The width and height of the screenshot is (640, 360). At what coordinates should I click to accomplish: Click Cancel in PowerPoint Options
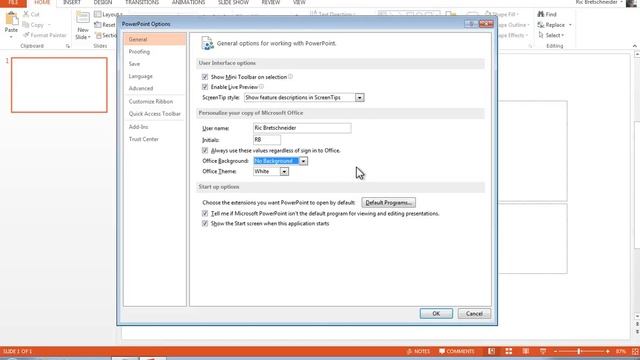[474, 313]
